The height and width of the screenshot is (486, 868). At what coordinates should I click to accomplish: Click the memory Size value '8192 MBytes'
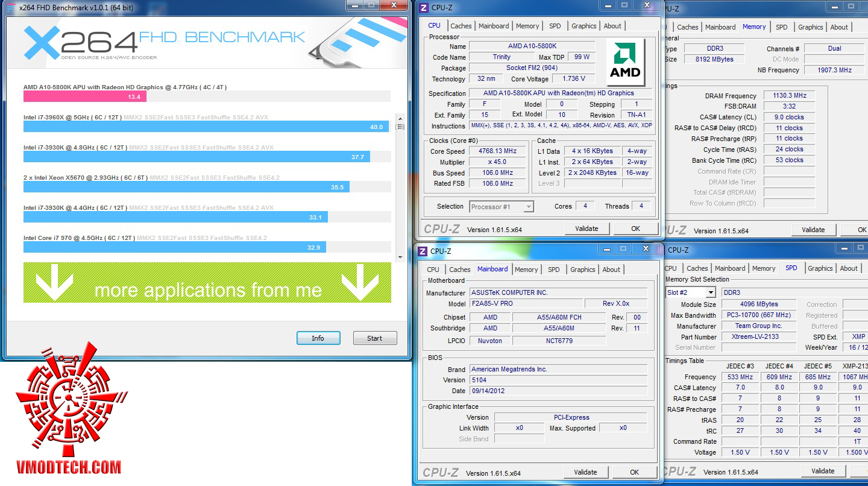point(715,60)
